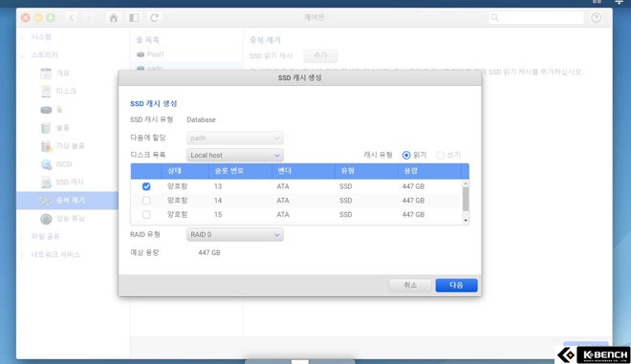Click the 13 slot number cell
The image size is (631, 364).
[218, 186]
